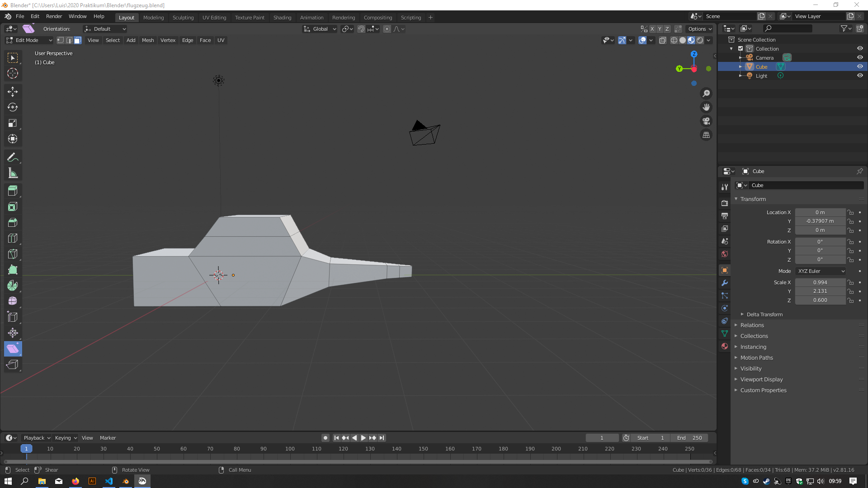Open the XYZ Euler rotation mode dropdown

coord(821,271)
